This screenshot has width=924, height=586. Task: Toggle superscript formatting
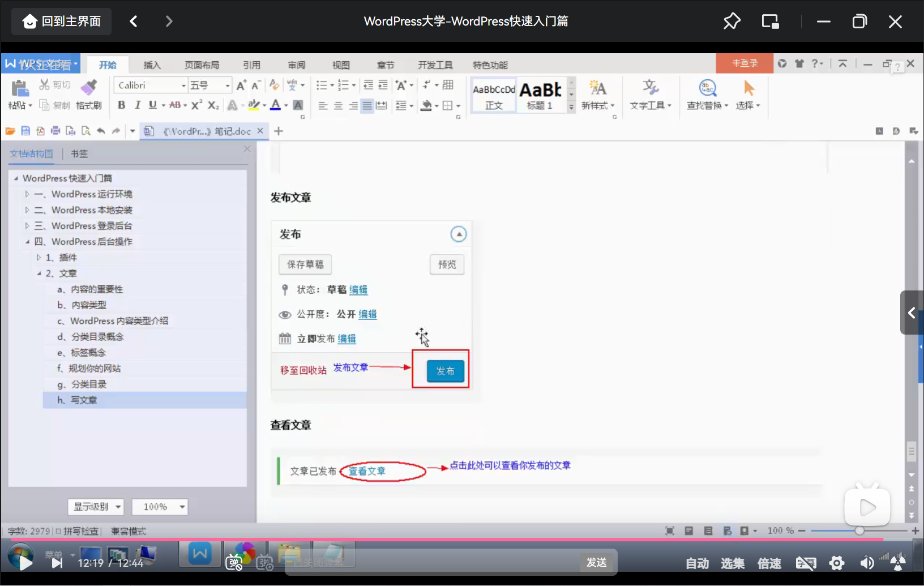point(196,105)
